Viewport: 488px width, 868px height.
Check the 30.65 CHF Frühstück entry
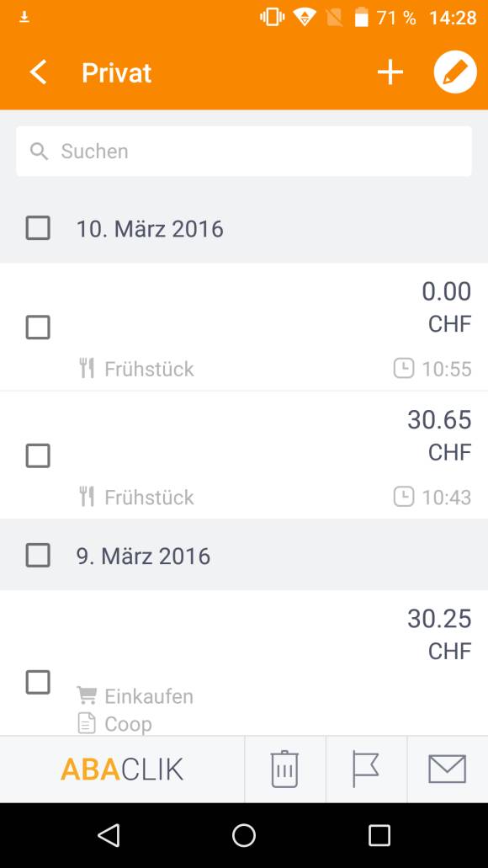(x=38, y=455)
